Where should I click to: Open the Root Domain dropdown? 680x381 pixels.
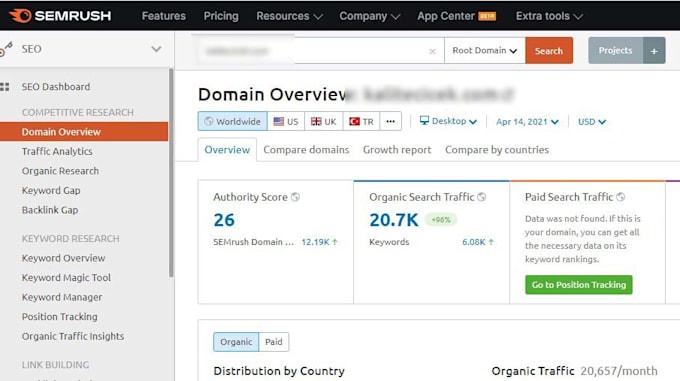point(485,51)
